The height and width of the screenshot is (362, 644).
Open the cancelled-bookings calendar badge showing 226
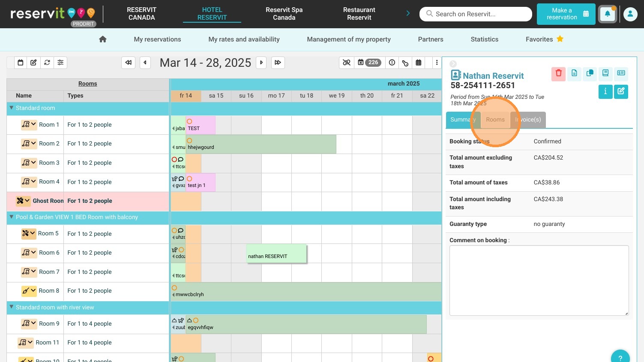point(369,62)
